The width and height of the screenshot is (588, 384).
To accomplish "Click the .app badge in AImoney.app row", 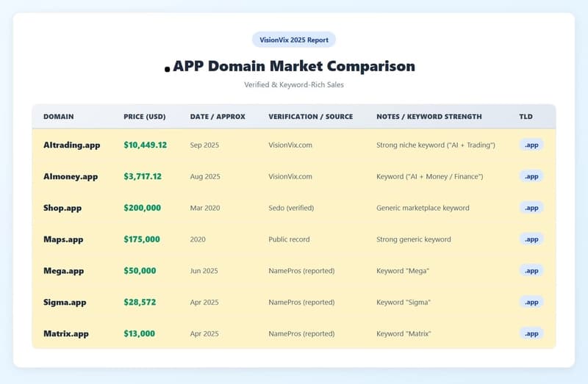I will tap(531, 176).
